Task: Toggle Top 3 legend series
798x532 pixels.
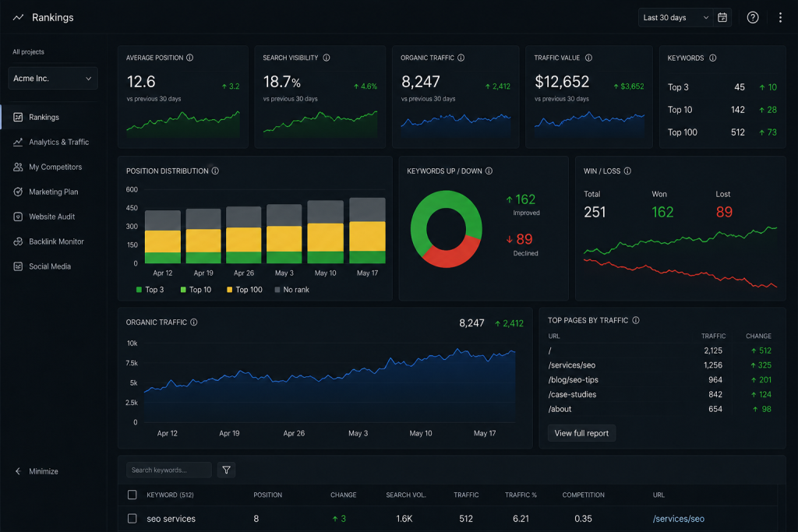Action: (150, 290)
